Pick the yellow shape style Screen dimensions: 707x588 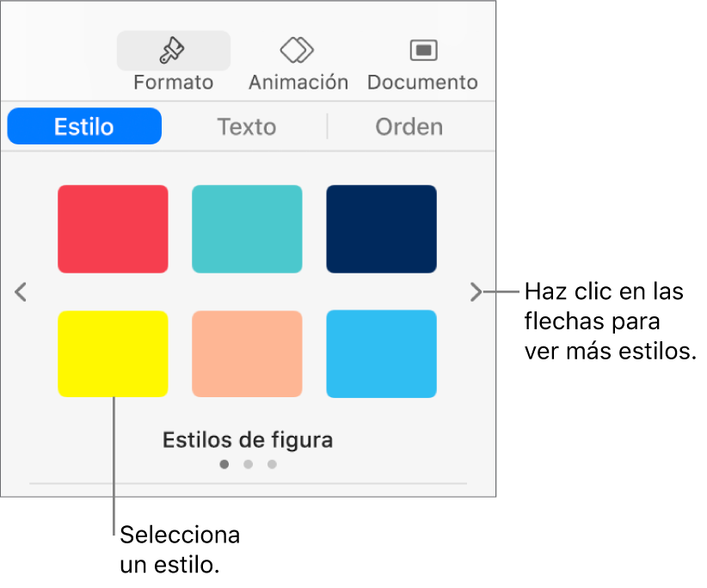tap(113, 354)
